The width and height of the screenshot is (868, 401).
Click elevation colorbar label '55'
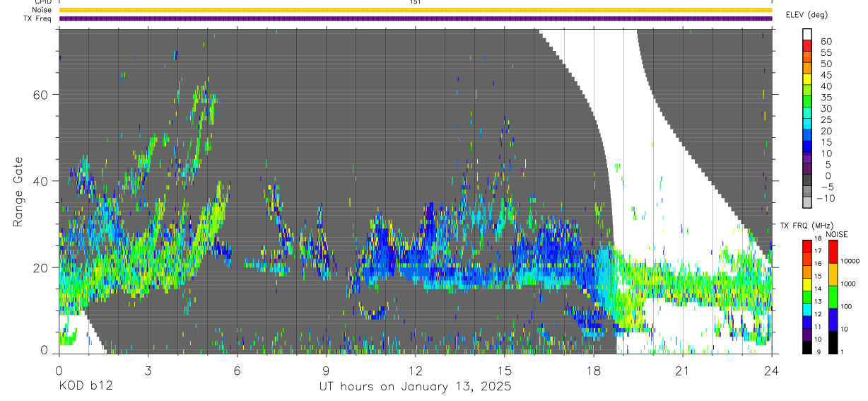826,53
